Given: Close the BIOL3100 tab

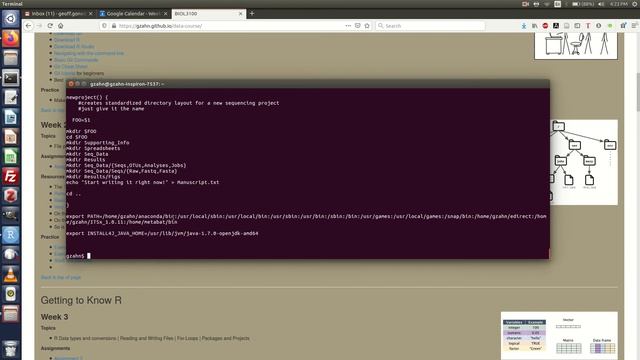Looking at the screenshot, I should pos(240,13).
